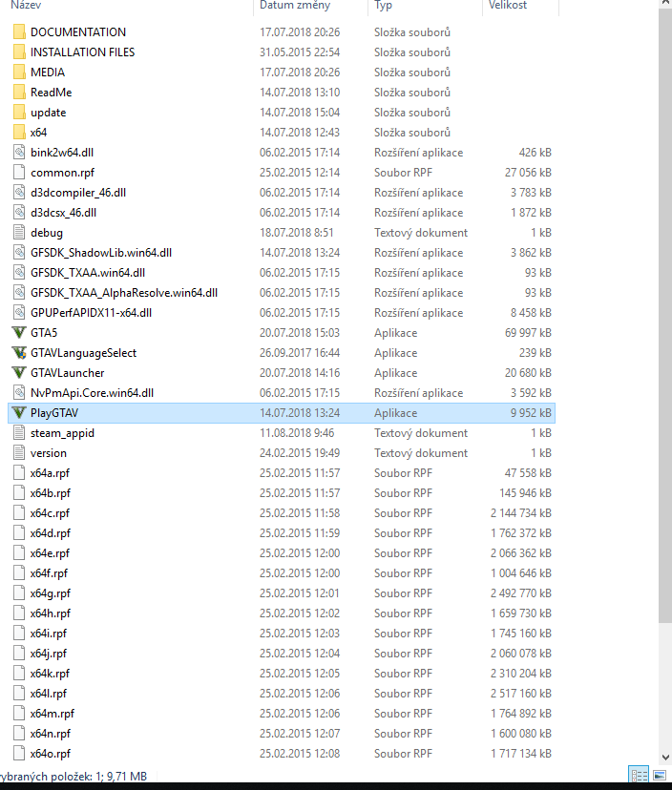Click the scrollbar up arrow
The height and width of the screenshot is (790, 672).
(x=665, y=3)
